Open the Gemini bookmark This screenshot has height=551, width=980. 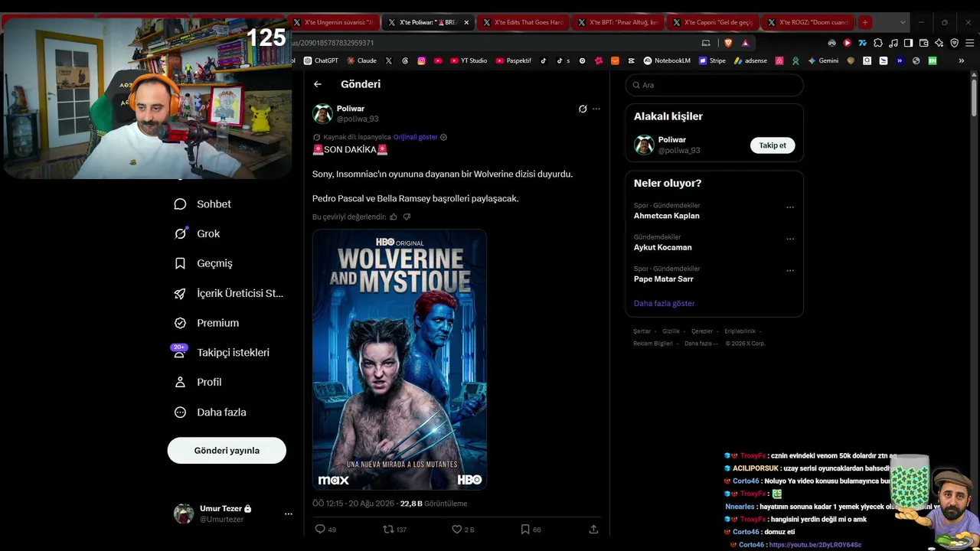pos(823,60)
